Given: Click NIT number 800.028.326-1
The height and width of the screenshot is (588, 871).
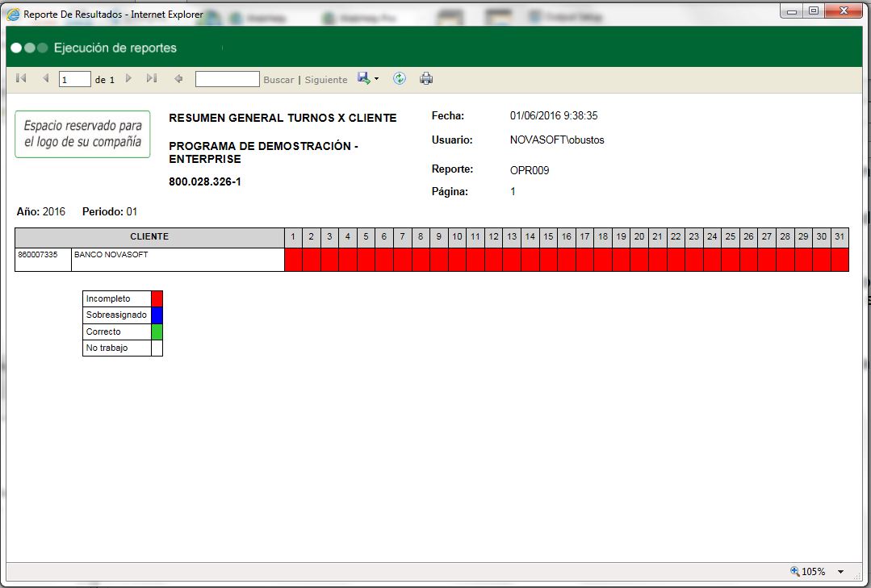Looking at the screenshot, I should [205, 181].
